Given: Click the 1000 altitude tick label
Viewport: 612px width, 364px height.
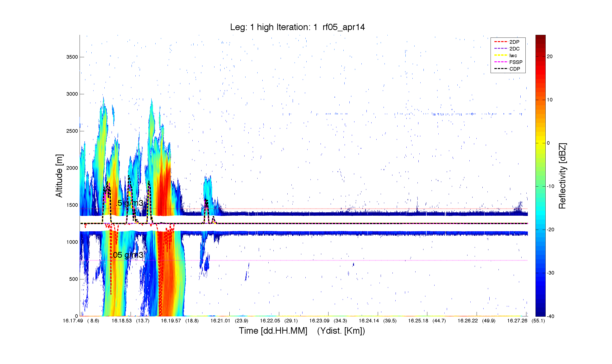Looking at the screenshot, I should [x=72, y=242].
